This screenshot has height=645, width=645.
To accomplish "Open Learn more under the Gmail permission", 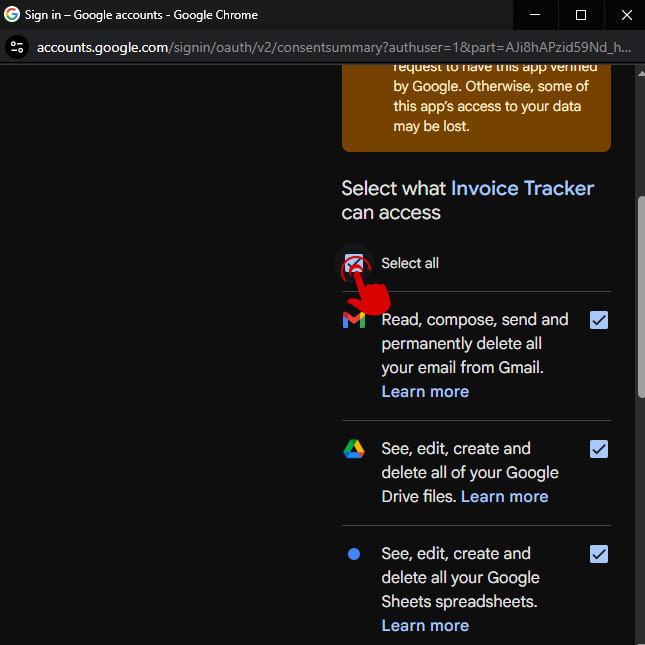I will coord(425,392).
